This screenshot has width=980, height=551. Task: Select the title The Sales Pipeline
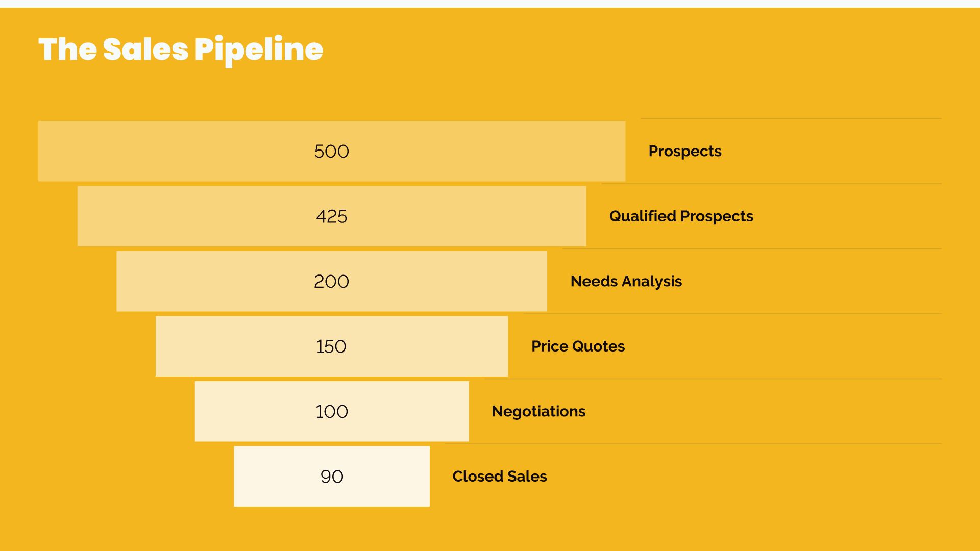pos(181,50)
